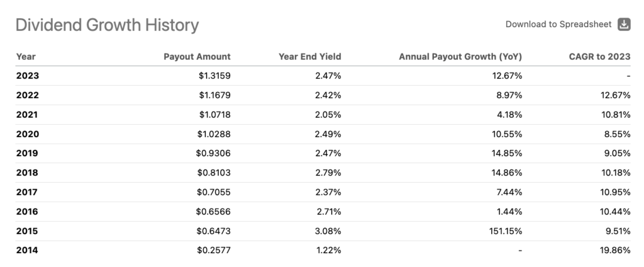The image size is (644, 267).
Task: Select the 2019 year row
Action: 28,154
